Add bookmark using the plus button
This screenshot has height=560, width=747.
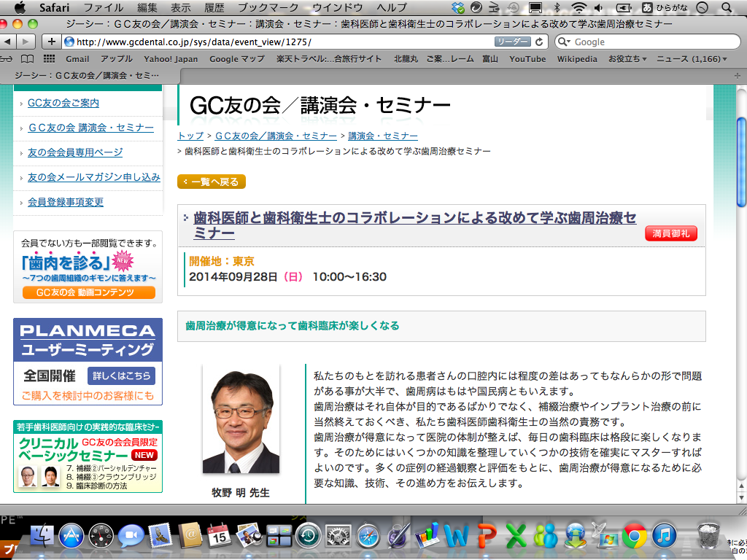52,42
